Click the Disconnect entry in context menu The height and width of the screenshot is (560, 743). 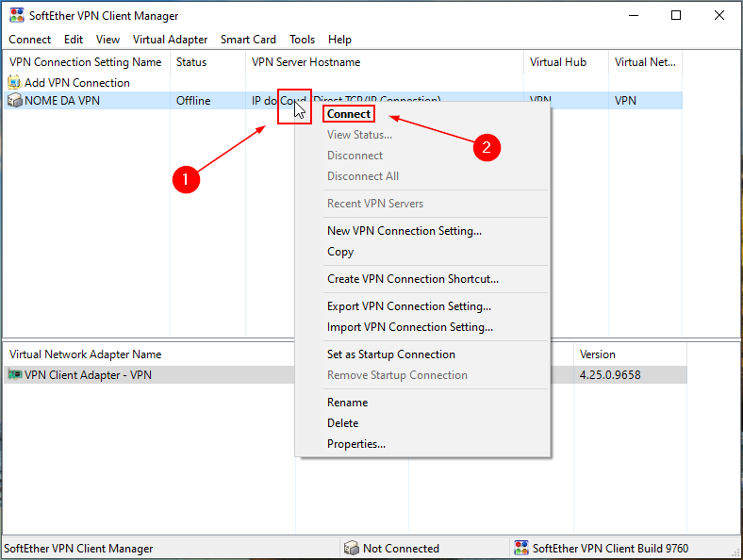(355, 156)
